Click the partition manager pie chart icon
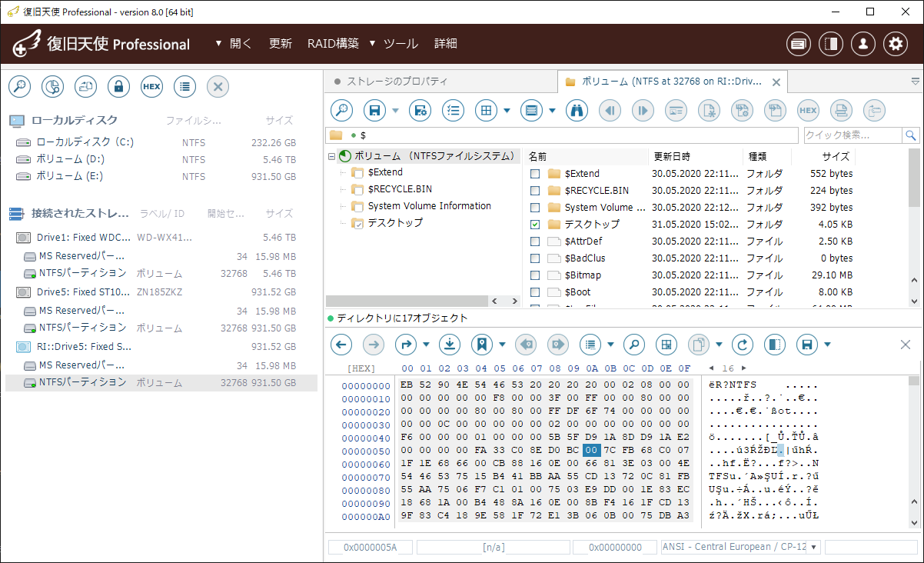The height and width of the screenshot is (563, 924). (x=52, y=87)
